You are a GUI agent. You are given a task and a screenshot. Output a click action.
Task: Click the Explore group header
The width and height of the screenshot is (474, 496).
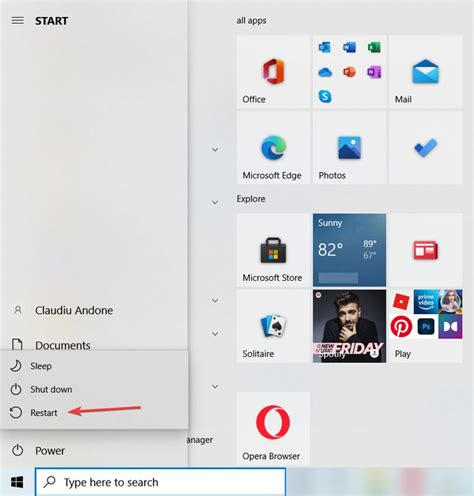(251, 199)
